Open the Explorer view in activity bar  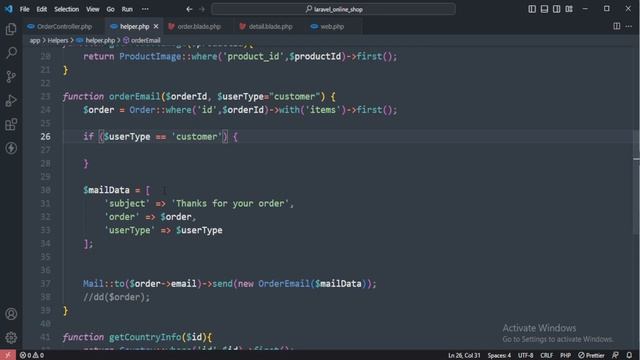11,29
